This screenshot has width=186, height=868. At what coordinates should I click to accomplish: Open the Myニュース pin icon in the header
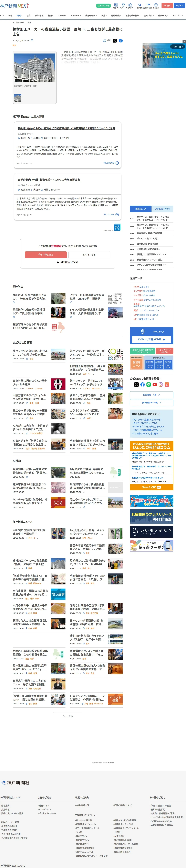pyautogui.click(x=123, y=6)
